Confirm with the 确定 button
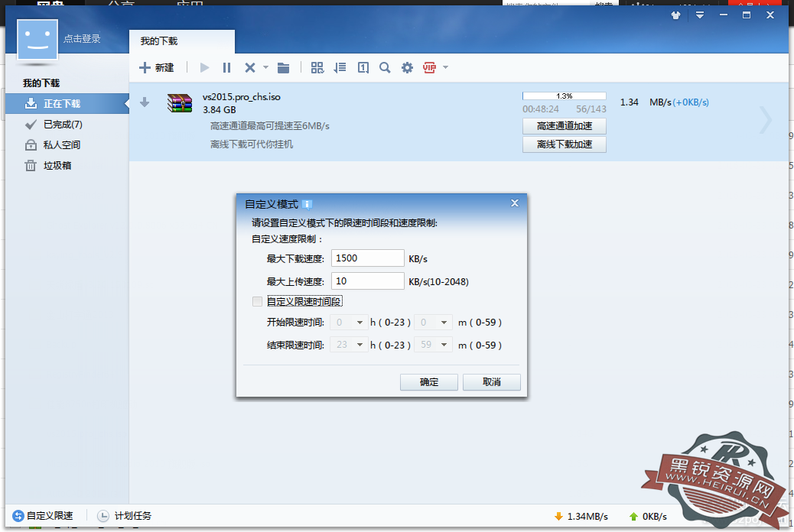Image resolution: width=794 pixels, height=532 pixels. point(429,382)
